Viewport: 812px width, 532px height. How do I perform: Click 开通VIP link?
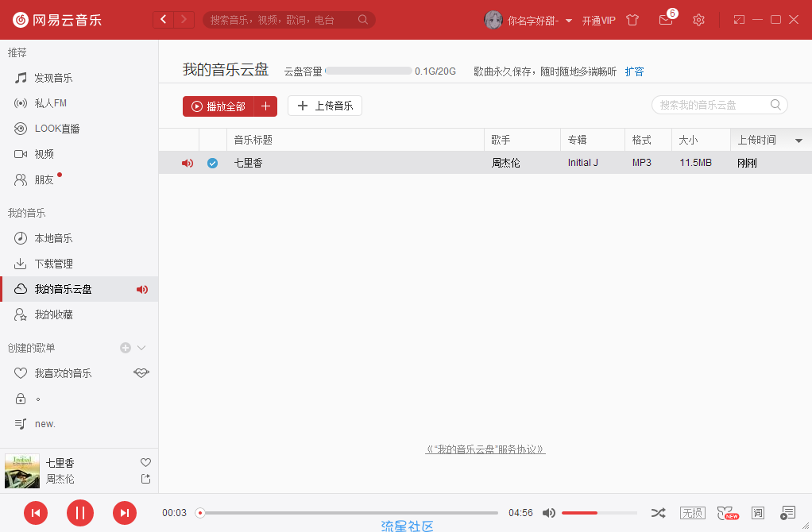coord(598,20)
